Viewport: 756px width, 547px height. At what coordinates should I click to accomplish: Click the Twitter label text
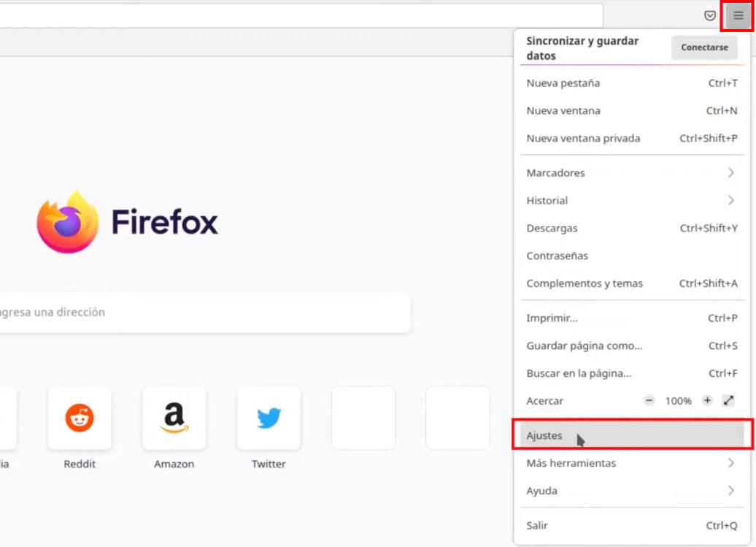click(x=269, y=464)
